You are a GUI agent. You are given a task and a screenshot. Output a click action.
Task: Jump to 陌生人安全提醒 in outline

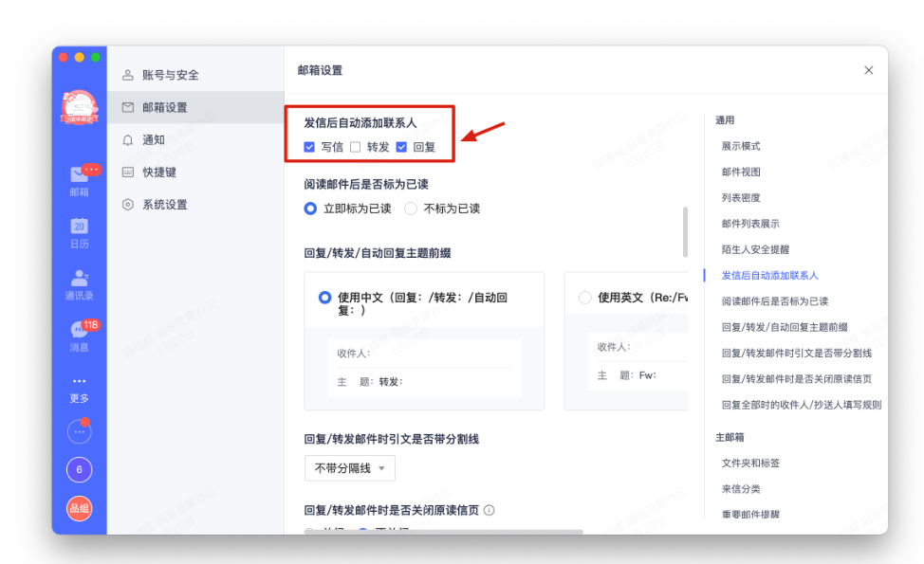tap(755, 249)
